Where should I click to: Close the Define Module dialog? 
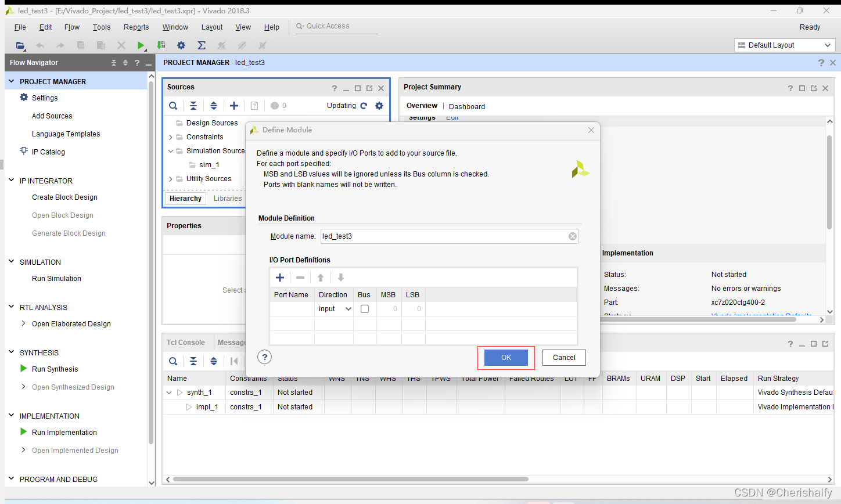click(591, 130)
